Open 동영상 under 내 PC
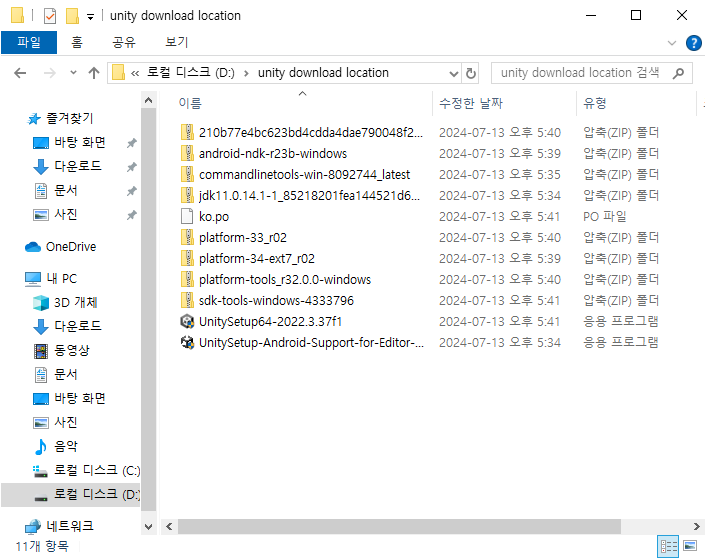Screen dimensions: 706x559 [x=62, y=350]
